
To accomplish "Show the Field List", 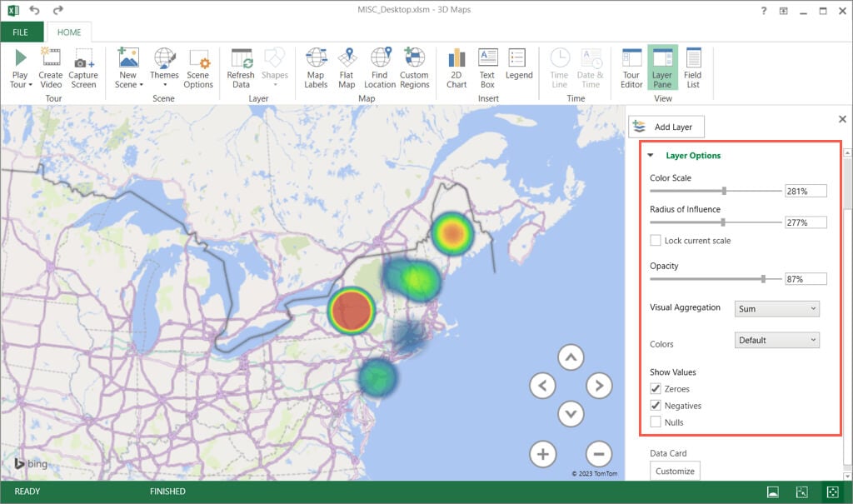I will pyautogui.click(x=692, y=68).
